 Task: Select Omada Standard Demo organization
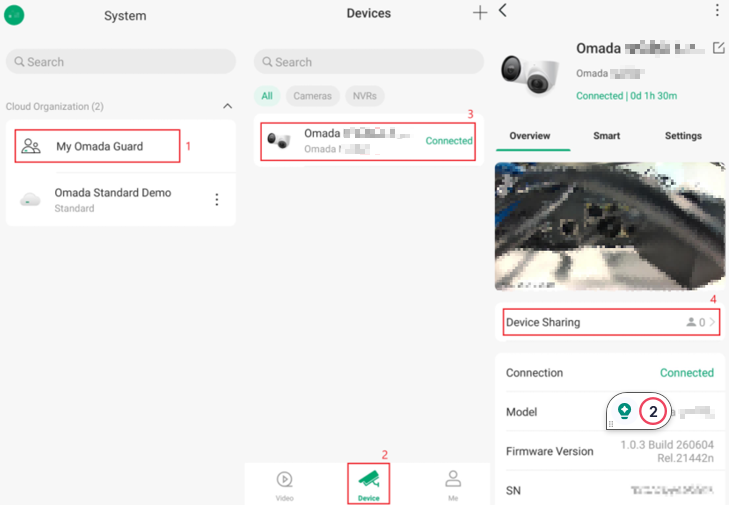[x=121, y=200]
